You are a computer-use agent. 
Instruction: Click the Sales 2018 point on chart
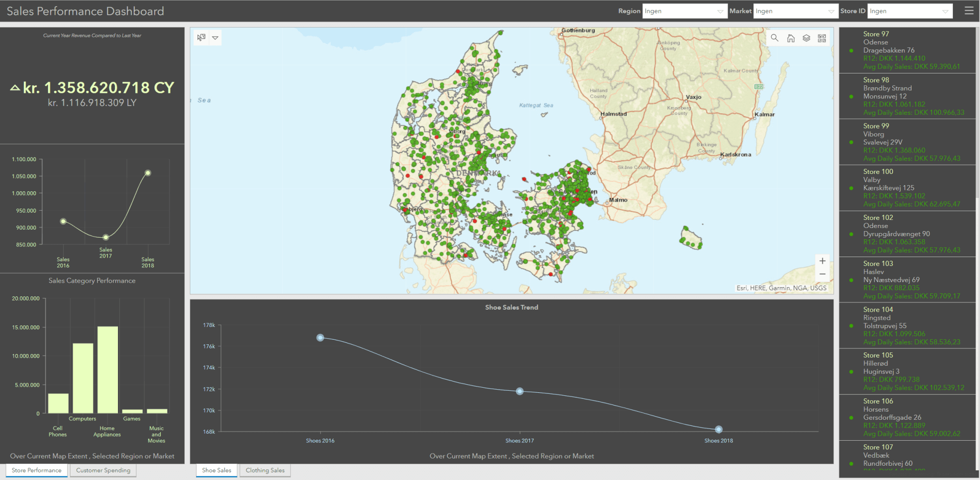[148, 173]
